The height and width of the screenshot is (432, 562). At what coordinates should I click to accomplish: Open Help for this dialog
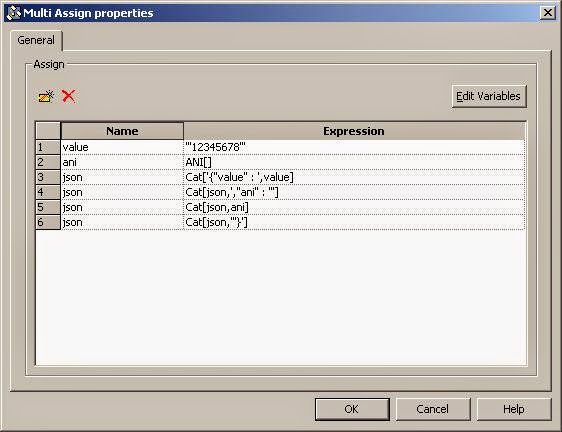coord(514,409)
